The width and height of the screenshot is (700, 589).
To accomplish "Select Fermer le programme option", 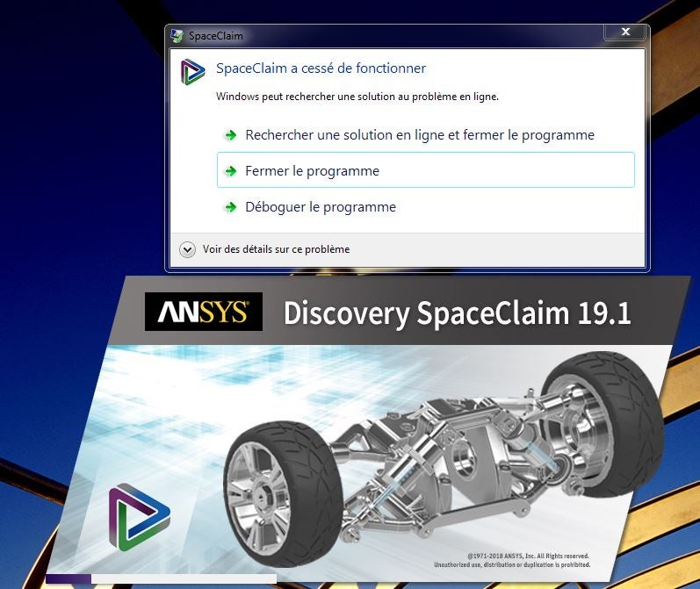I will click(x=425, y=170).
